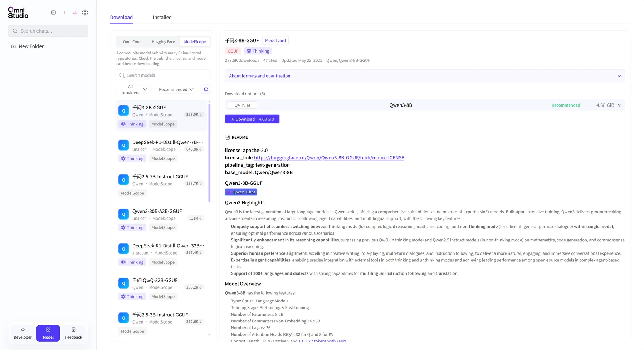Click 千问 QwQ-32B-GGUF model avatar icon
Image resolution: width=644 pixels, height=350 pixels.
click(x=123, y=284)
